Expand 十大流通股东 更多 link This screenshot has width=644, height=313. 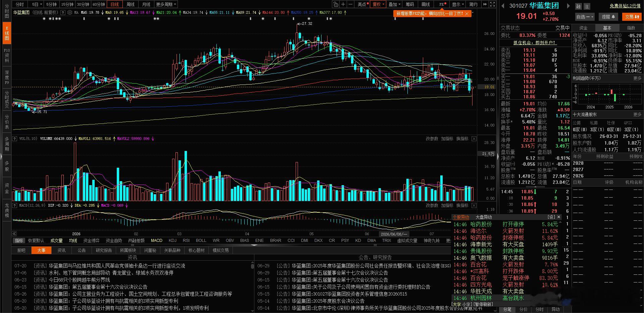pyautogui.click(x=637, y=114)
